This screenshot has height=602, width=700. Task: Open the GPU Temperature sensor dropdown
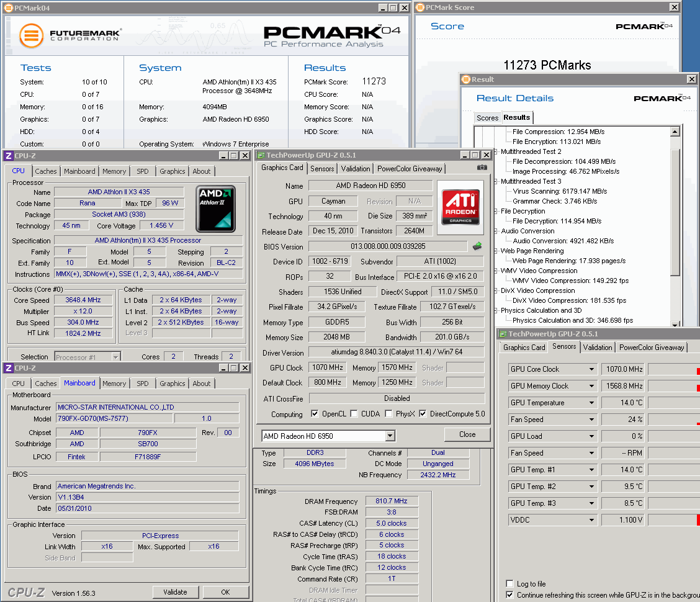591,403
